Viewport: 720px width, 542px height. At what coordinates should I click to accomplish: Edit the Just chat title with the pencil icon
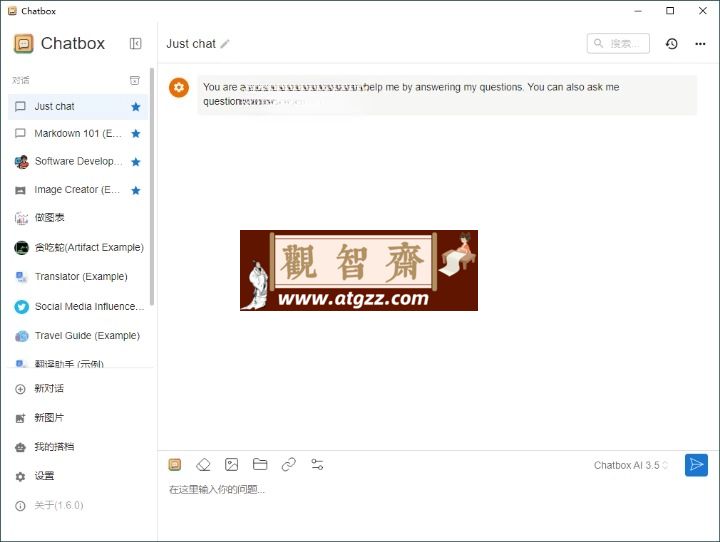point(225,44)
